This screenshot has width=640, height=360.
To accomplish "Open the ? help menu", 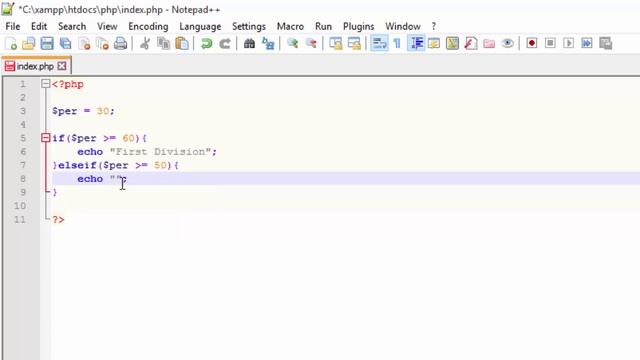I will 433,27.
